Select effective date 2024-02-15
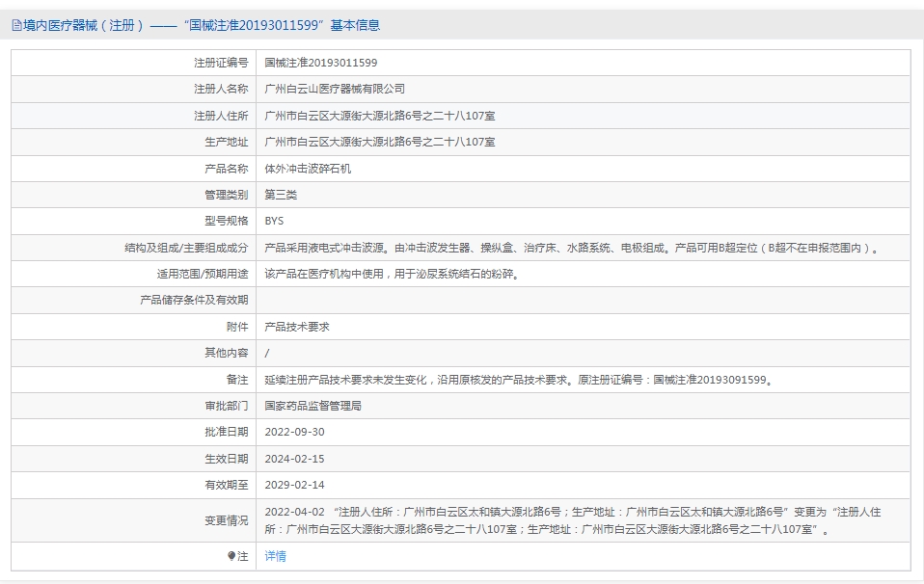 pos(294,459)
